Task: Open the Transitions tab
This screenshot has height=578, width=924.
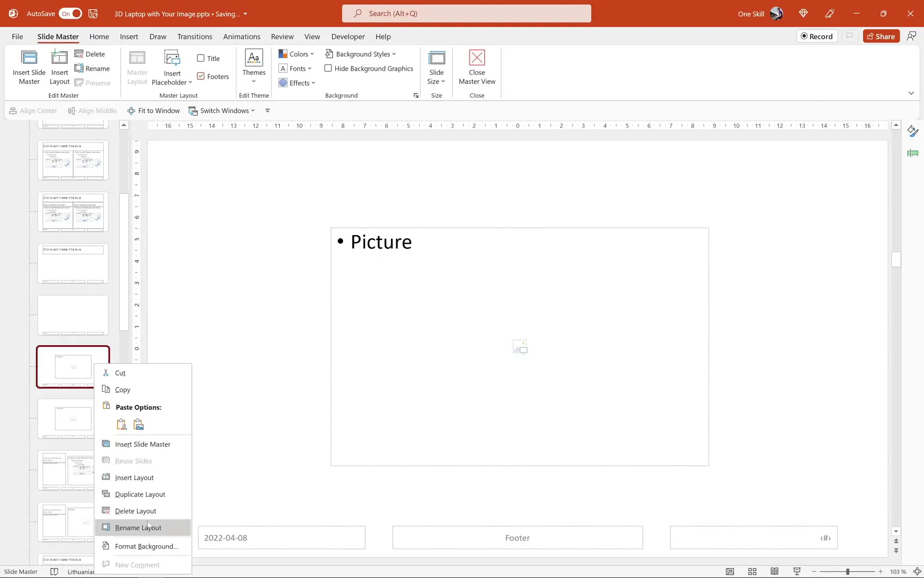Action: coord(195,36)
